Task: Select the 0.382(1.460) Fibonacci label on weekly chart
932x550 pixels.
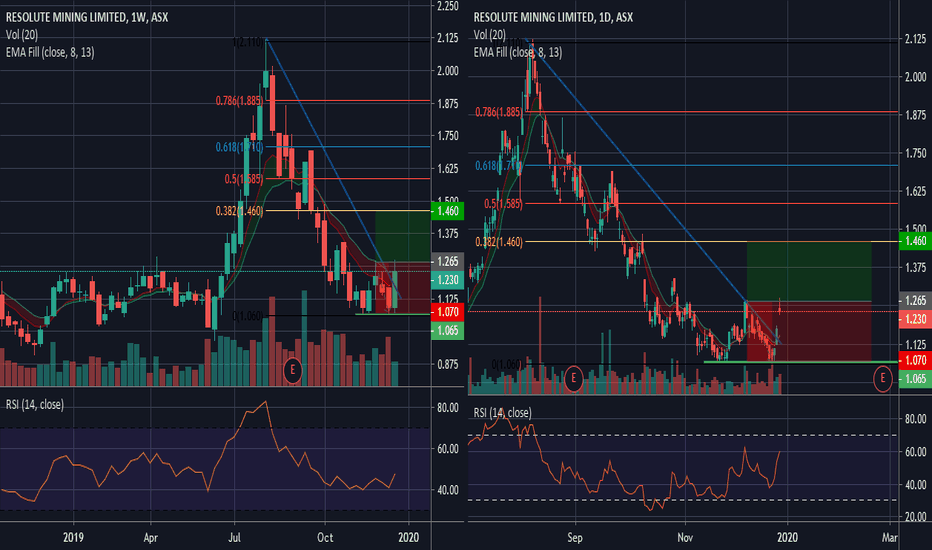Action: 239,211
